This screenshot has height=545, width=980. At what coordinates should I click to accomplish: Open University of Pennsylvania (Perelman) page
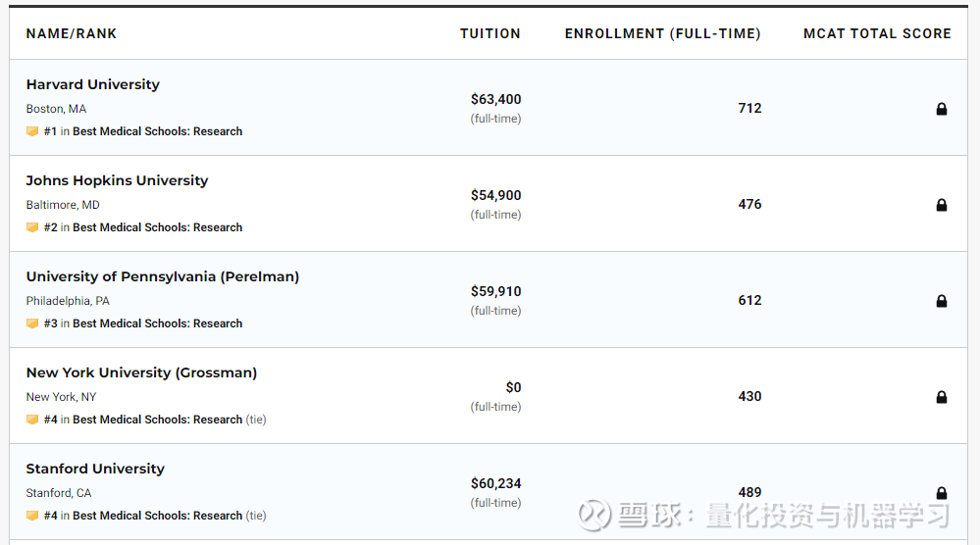click(163, 276)
